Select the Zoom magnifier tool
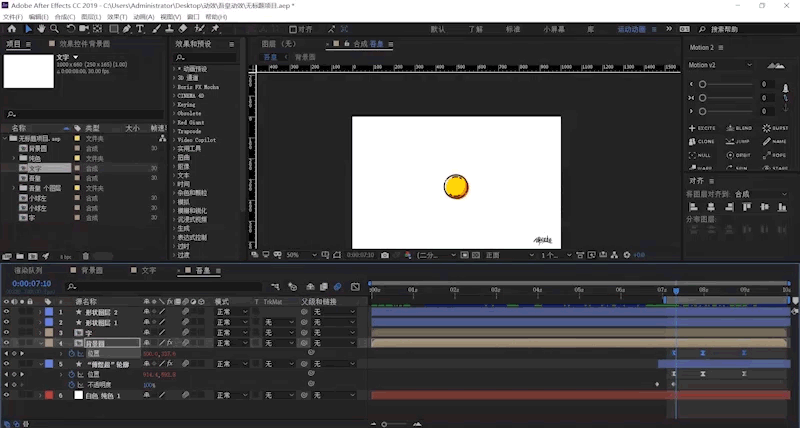 point(54,29)
